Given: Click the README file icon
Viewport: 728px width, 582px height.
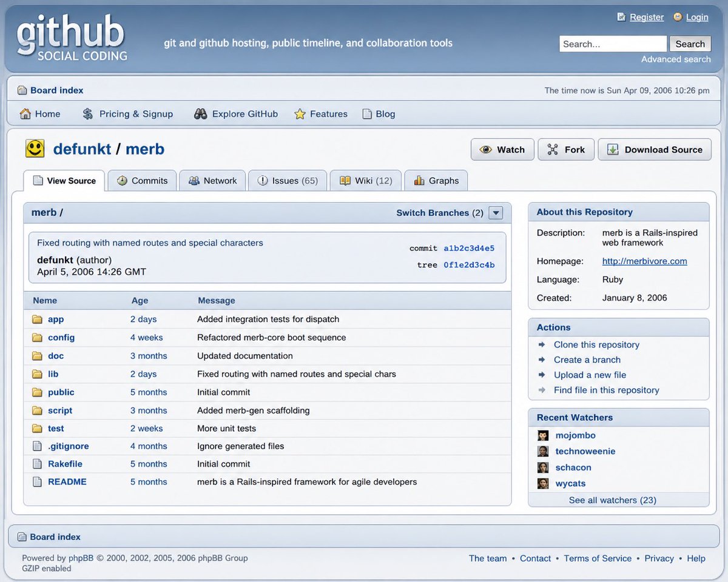Looking at the screenshot, I should (37, 482).
